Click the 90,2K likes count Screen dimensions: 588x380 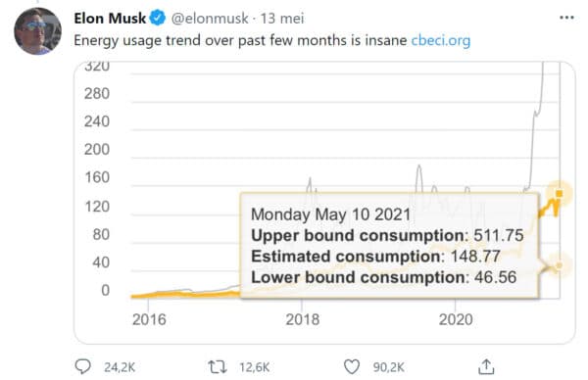point(388,367)
